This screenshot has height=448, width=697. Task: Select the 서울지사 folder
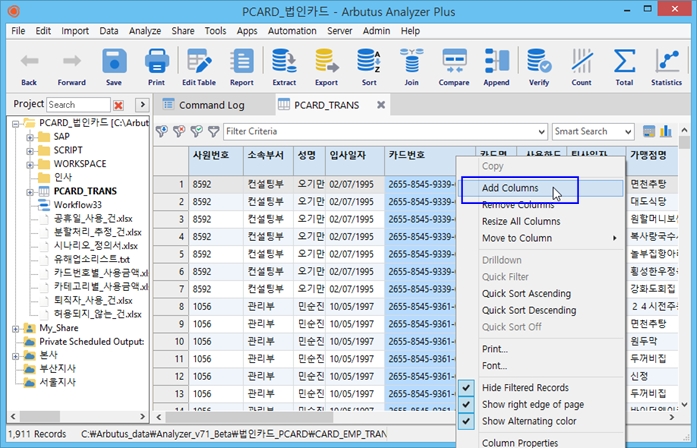point(57,382)
